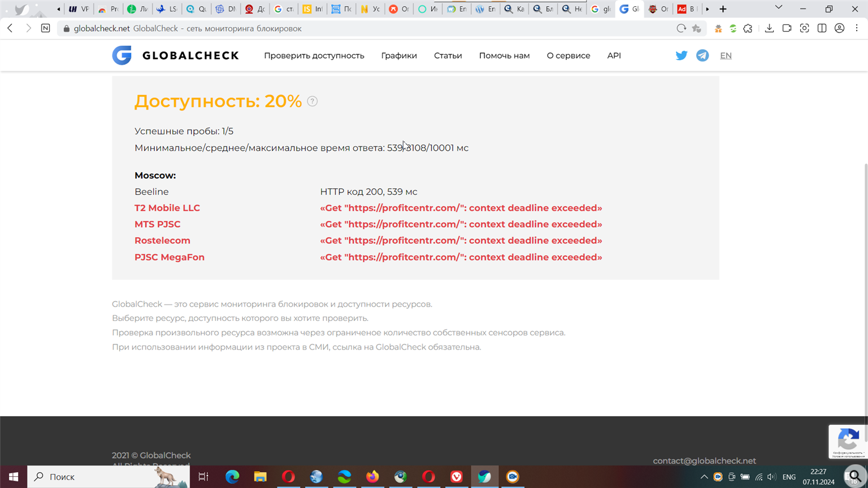Click the reCAPTCHA privacy badge

click(848, 442)
